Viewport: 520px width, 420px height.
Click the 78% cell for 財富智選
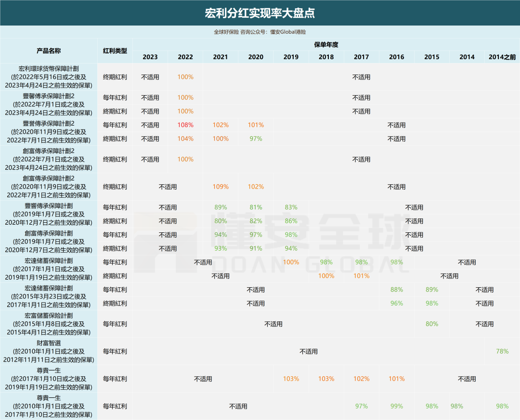502,351
